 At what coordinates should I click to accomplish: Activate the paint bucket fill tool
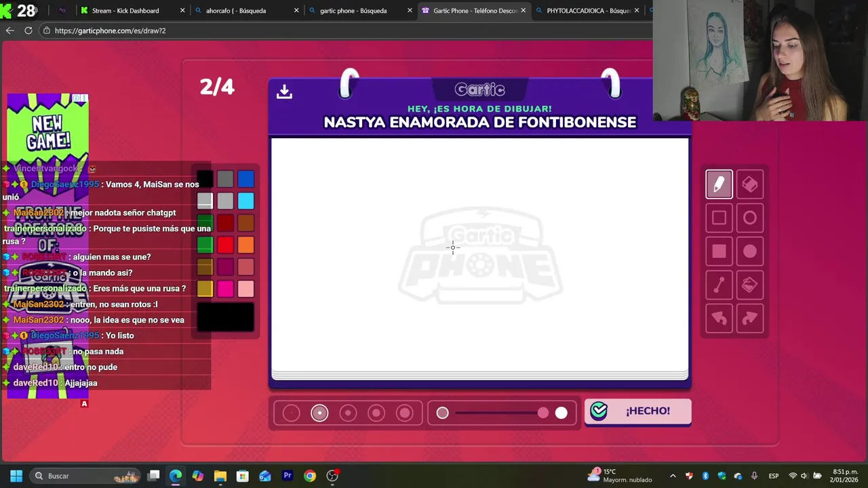pyautogui.click(x=749, y=285)
